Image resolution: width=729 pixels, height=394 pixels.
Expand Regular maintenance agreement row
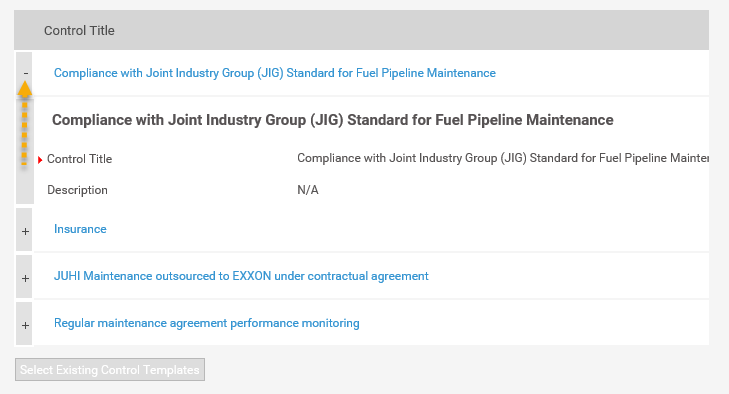pyautogui.click(x=25, y=325)
